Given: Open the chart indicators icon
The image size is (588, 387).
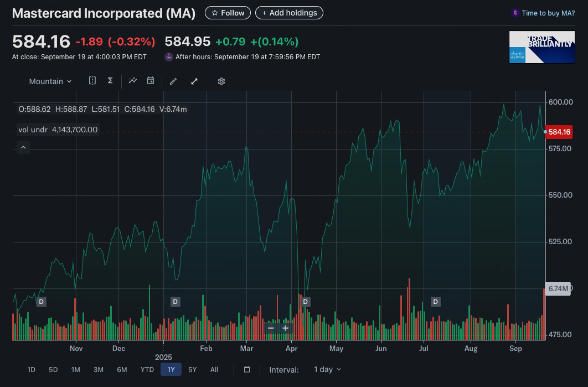Looking at the screenshot, I should [133, 81].
